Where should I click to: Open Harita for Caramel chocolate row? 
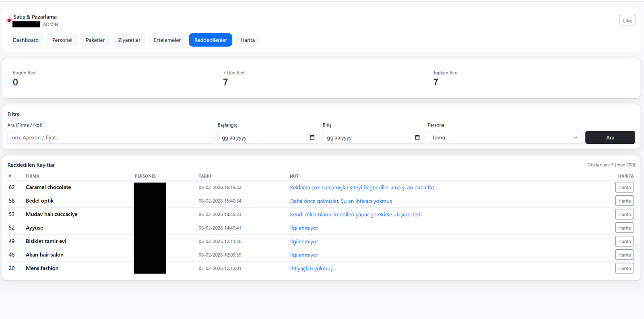tap(624, 187)
